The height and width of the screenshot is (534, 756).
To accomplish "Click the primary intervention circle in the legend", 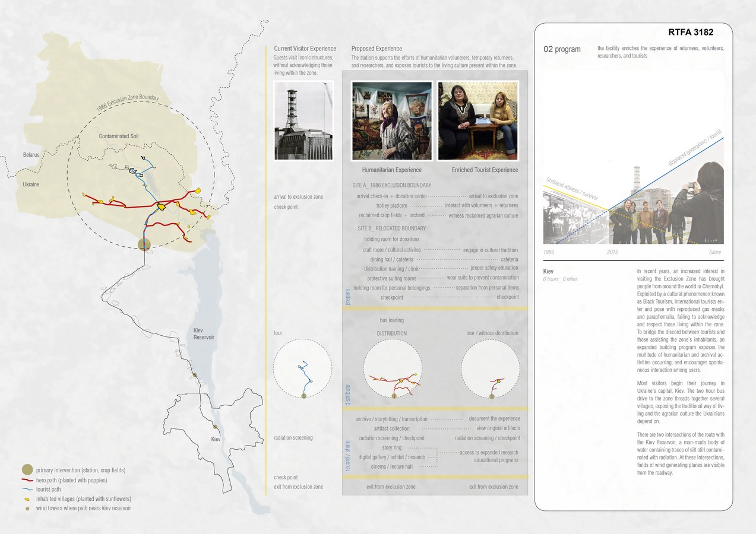I will (27, 470).
